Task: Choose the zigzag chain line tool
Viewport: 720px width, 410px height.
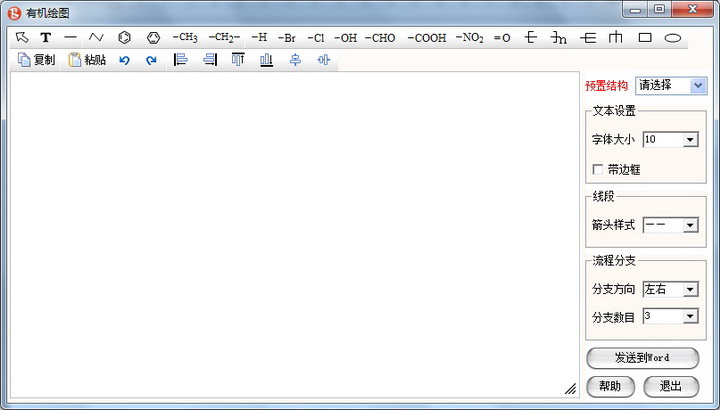Action: click(x=96, y=37)
